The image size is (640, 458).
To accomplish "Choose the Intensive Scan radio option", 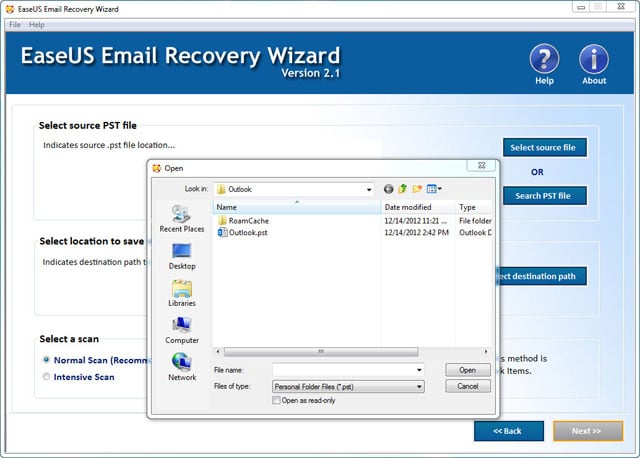I will pyautogui.click(x=46, y=377).
